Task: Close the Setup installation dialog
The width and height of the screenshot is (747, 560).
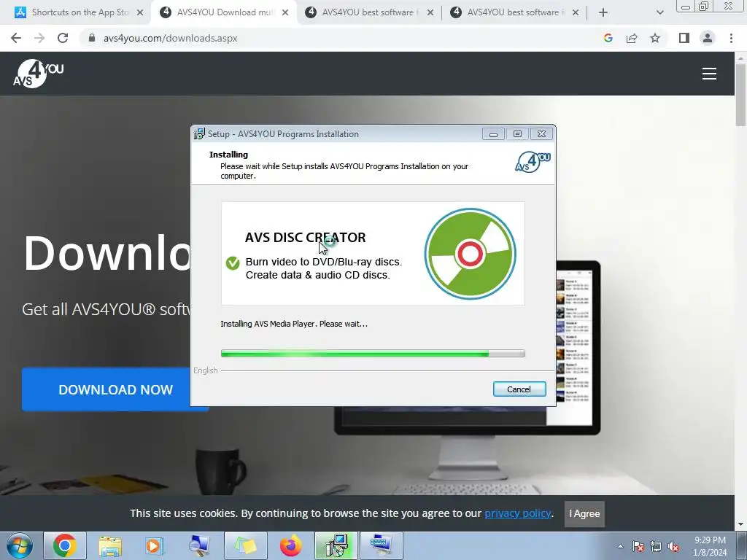Action: tap(542, 134)
